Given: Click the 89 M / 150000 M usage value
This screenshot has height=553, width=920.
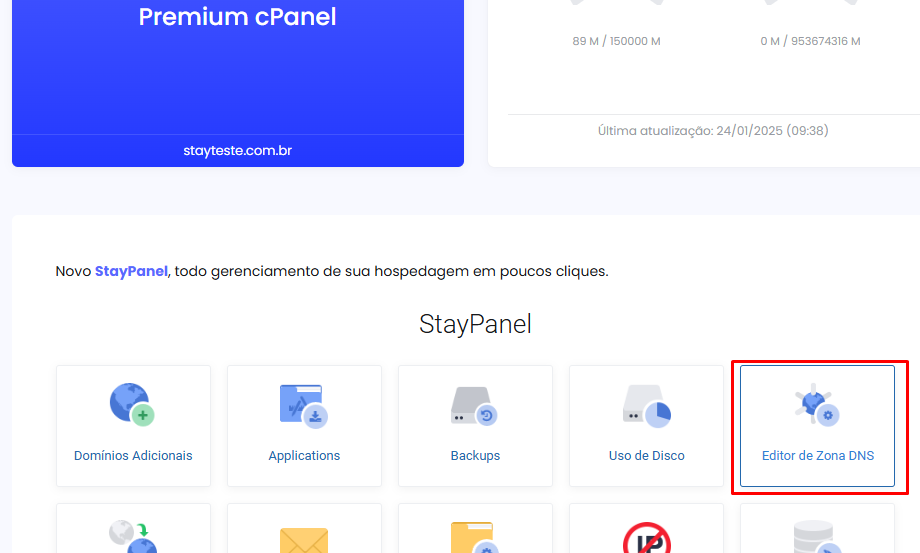Looking at the screenshot, I should pyautogui.click(x=617, y=41).
